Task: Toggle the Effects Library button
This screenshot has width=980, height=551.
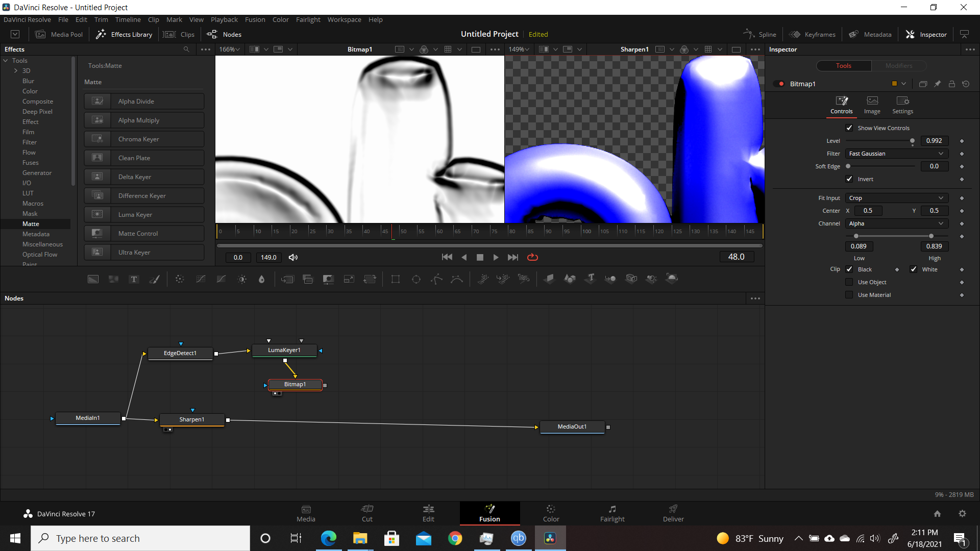Action: point(125,34)
